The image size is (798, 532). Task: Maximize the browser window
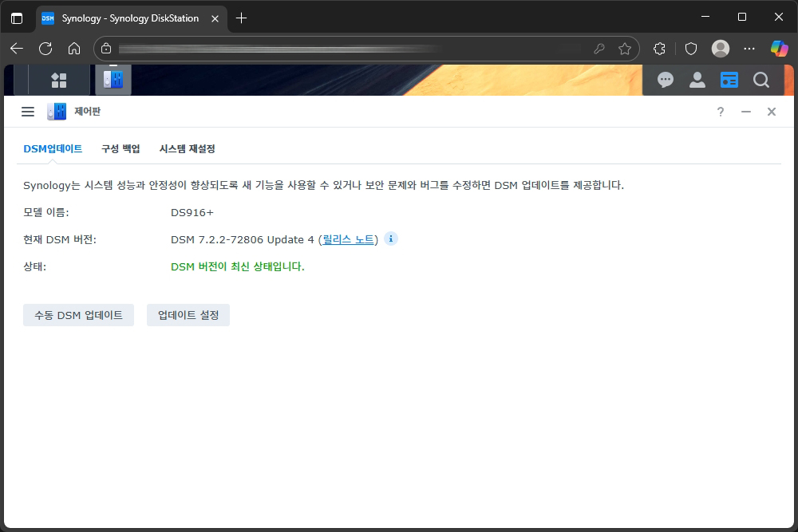tap(742, 18)
